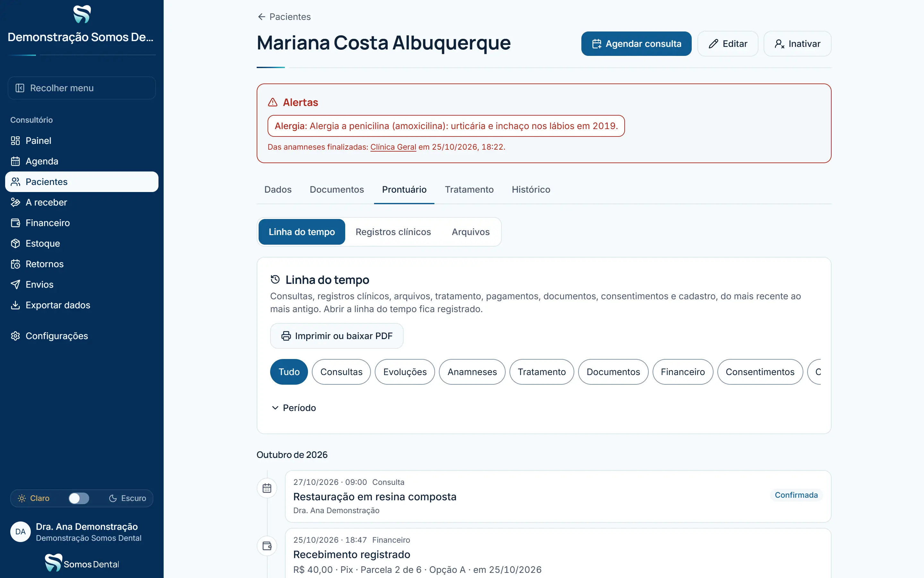Open Configurações settings

[x=81, y=336]
